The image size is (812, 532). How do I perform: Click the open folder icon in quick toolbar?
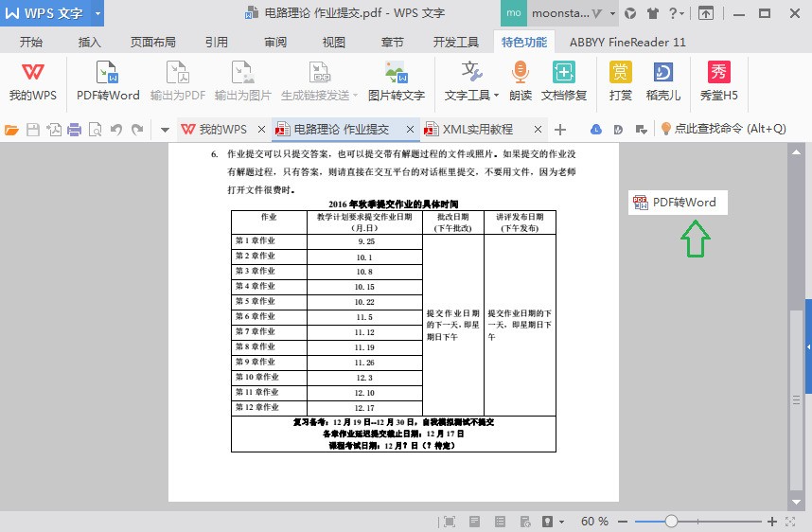pyautogui.click(x=11, y=130)
